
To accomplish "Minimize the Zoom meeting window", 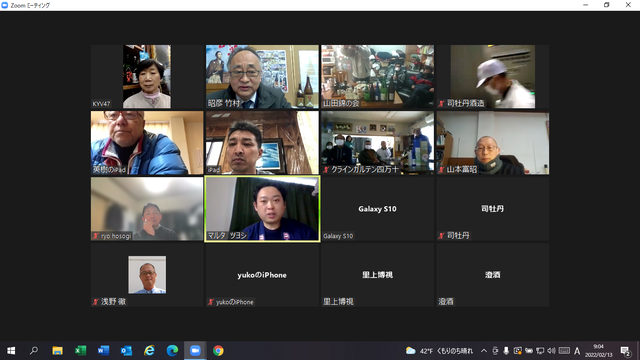I will (x=585, y=5).
